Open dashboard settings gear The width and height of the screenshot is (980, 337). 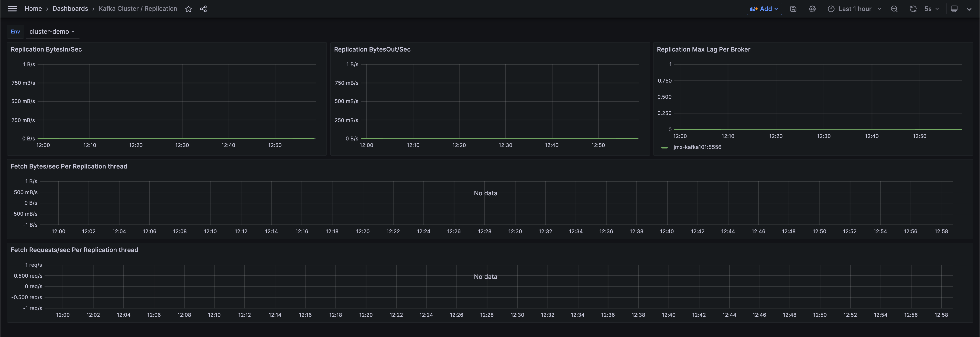tap(812, 9)
